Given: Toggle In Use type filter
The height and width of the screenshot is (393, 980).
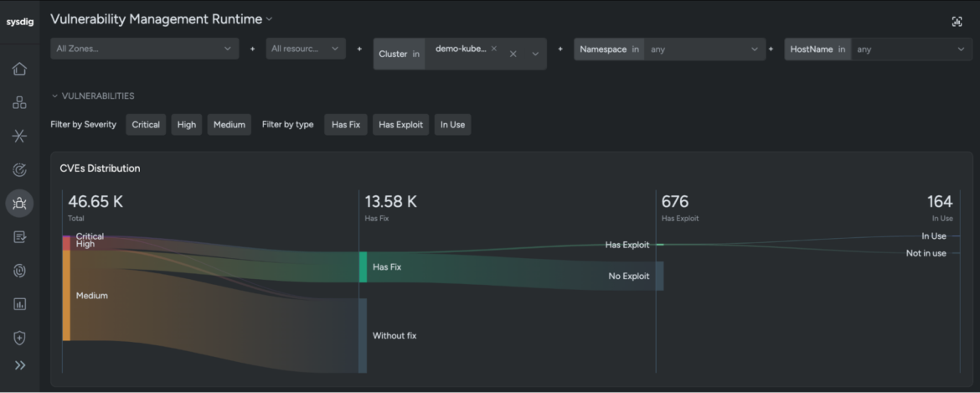Looking at the screenshot, I should [x=452, y=124].
